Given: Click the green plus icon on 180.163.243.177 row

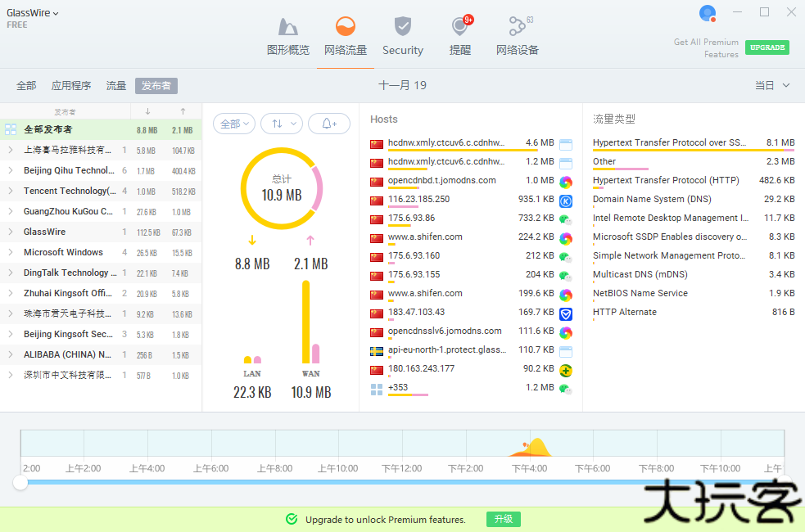Looking at the screenshot, I should click(566, 371).
